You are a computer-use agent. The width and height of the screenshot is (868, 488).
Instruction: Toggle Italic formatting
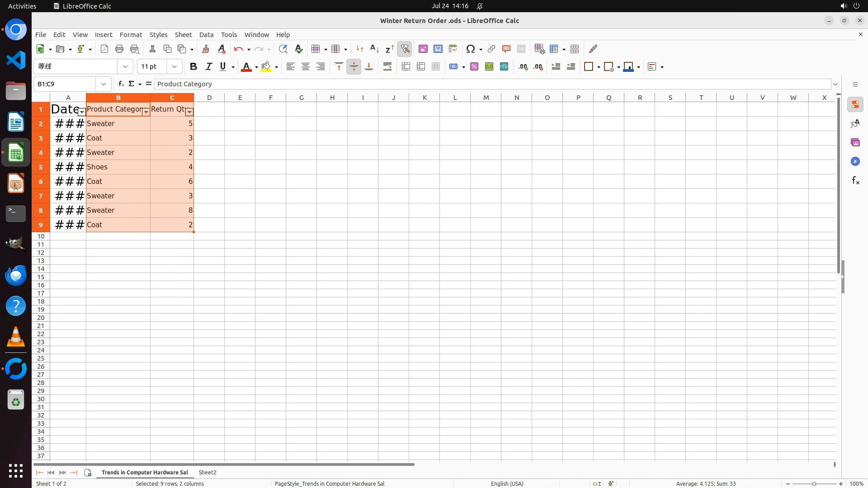click(x=208, y=66)
